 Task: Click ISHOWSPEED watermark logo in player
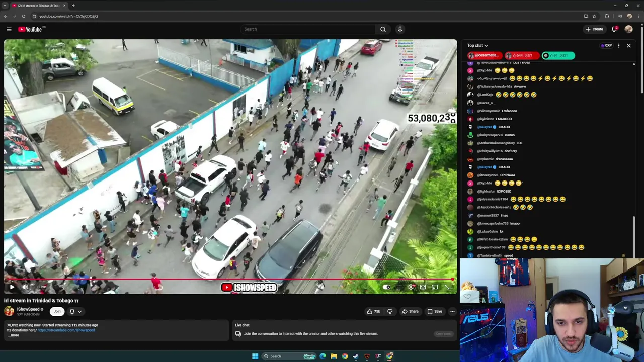point(249,287)
